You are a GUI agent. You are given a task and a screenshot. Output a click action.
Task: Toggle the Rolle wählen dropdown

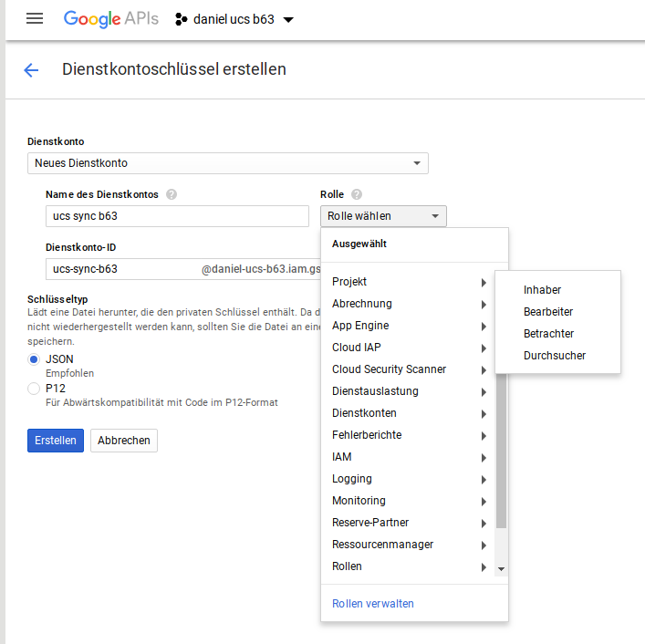tap(383, 216)
